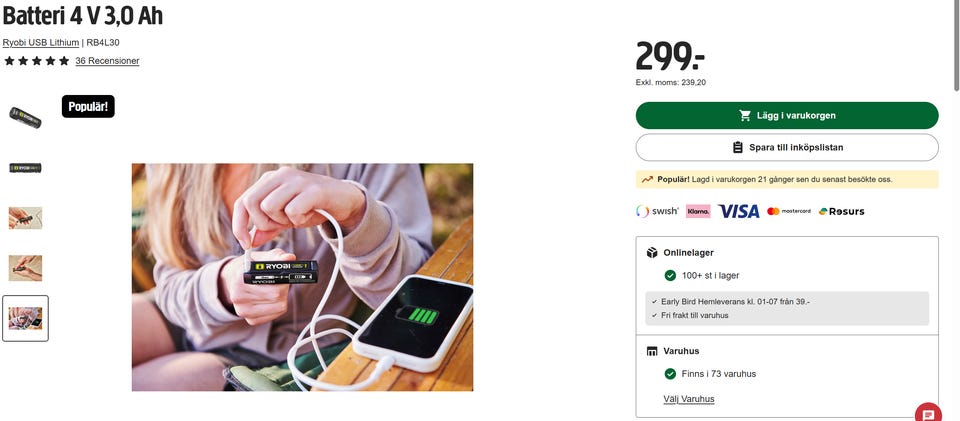960x421 pixels.
Task: Choose a store via Välj Varuhus
Action: click(689, 399)
